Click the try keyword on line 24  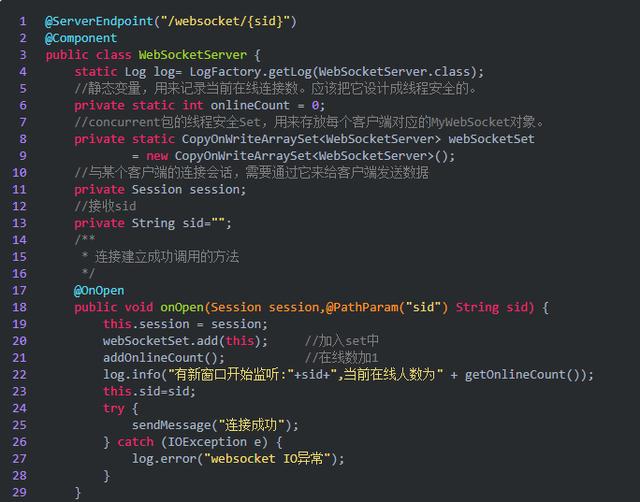114,409
